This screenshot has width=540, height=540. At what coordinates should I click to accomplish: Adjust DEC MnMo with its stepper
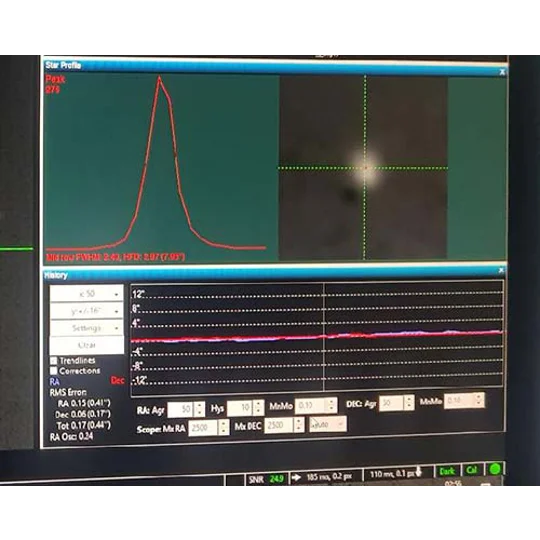tap(479, 400)
